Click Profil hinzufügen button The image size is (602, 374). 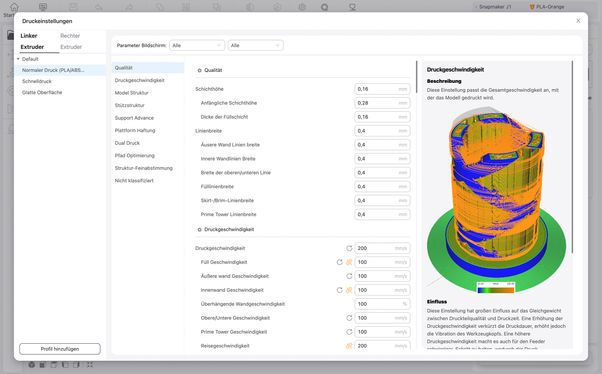point(60,349)
